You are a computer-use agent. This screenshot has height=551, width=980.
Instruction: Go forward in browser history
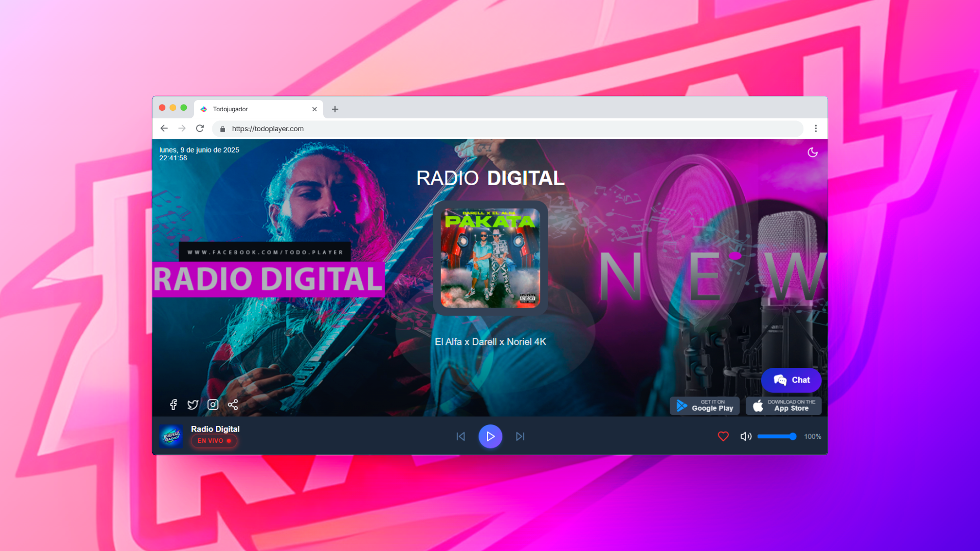[182, 129]
